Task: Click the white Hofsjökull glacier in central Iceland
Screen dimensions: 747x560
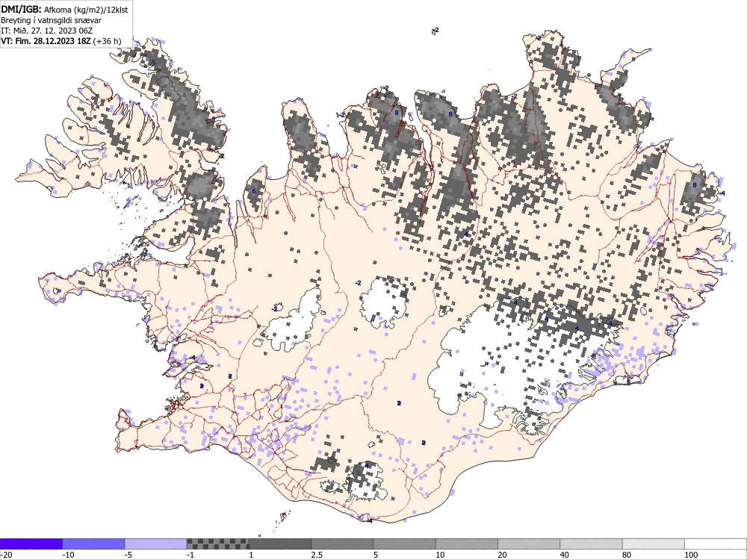Action: (x=383, y=302)
